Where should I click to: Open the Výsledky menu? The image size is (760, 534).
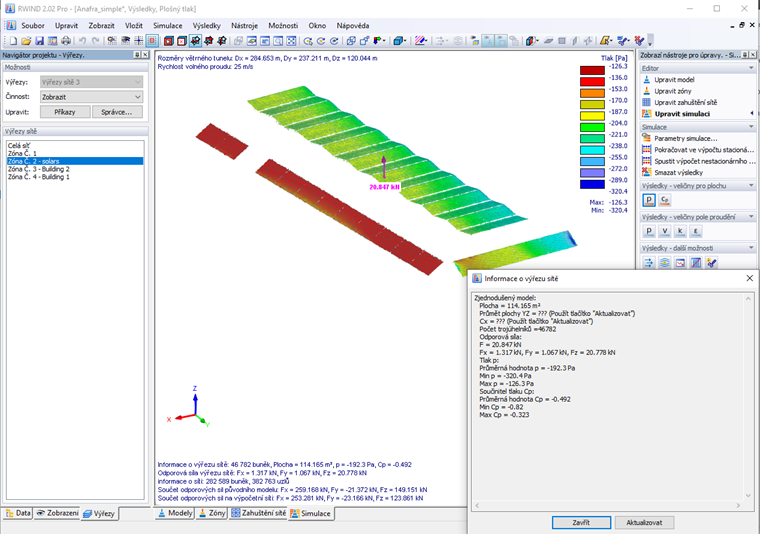tap(206, 26)
